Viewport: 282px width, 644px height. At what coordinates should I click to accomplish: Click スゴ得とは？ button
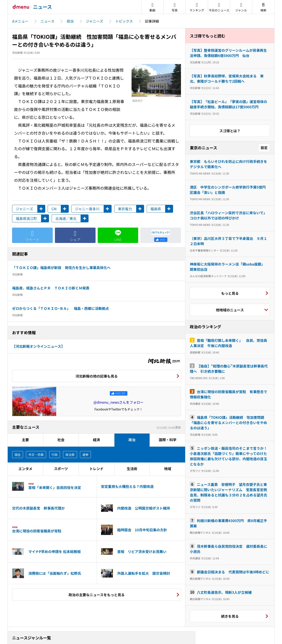pos(230,131)
